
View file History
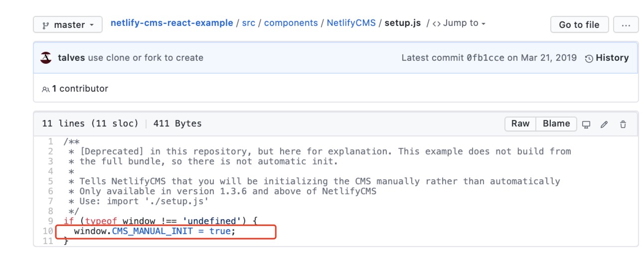pos(612,58)
